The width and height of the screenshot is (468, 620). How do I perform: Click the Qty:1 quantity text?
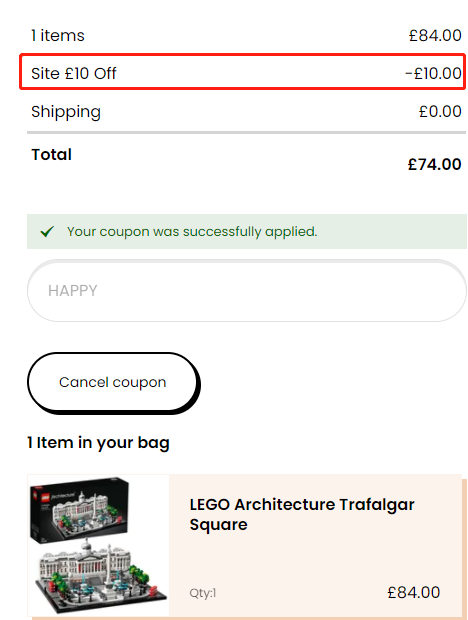point(203,593)
